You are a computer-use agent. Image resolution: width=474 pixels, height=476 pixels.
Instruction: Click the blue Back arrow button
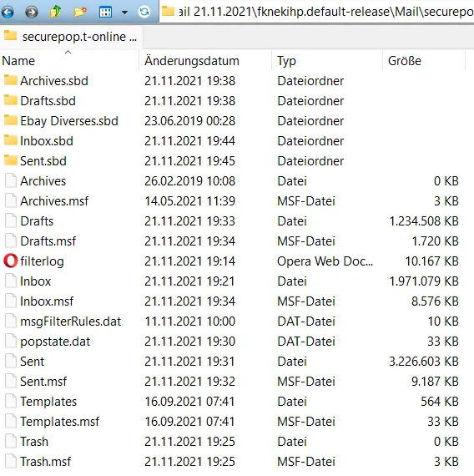click(x=8, y=13)
